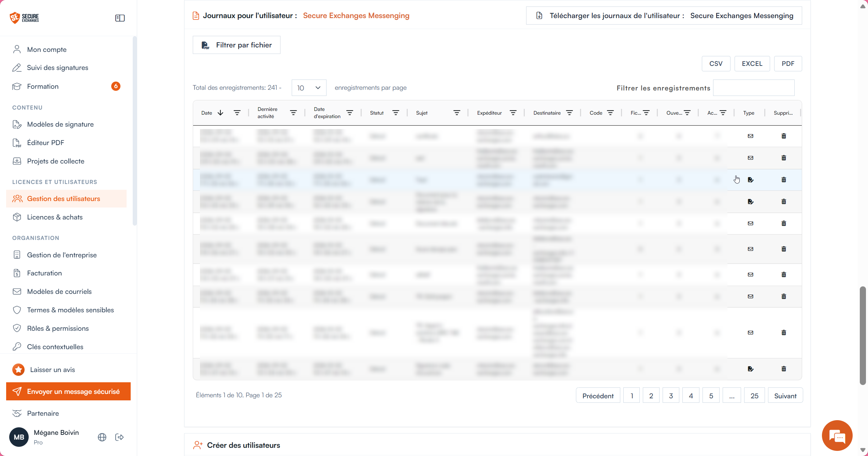Open the Statut column filter
Image resolution: width=868 pixels, height=456 pixels.
click(x=396, y=113)
